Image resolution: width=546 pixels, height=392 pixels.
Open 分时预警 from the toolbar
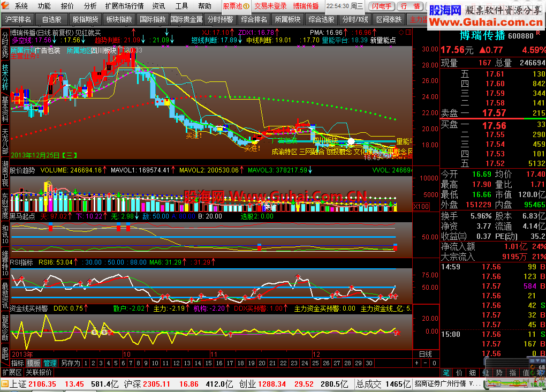tap(220, 19)
